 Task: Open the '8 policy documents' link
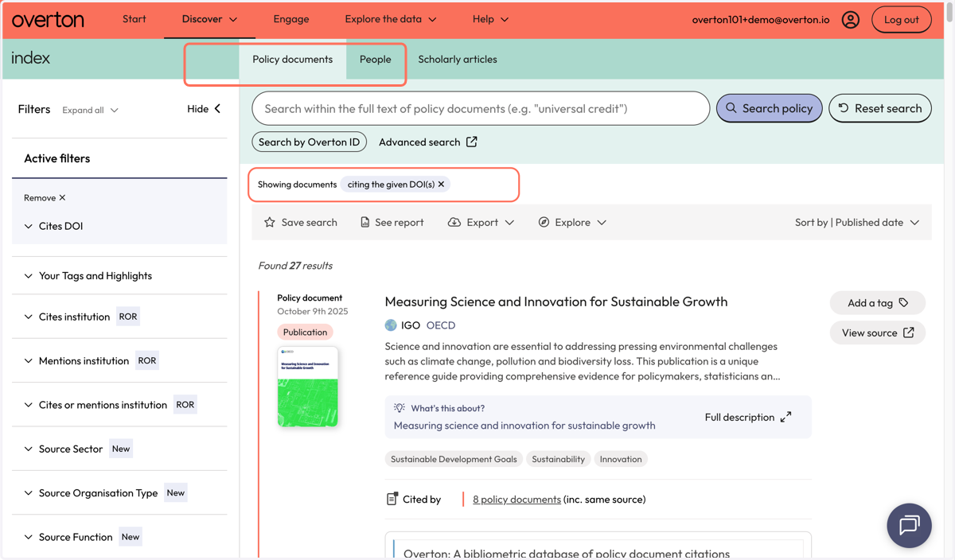(x=516, y=500)
